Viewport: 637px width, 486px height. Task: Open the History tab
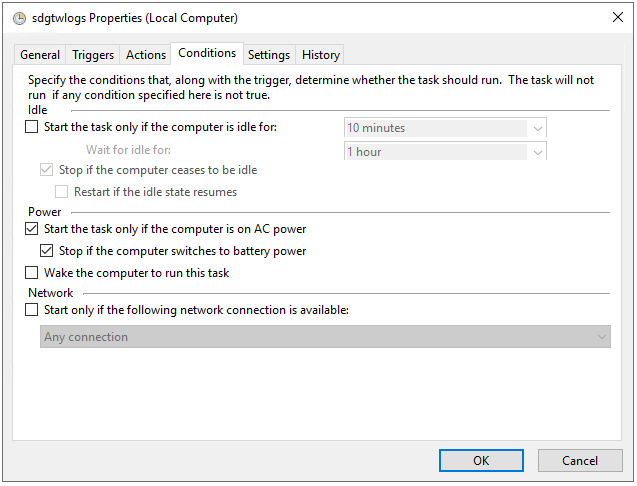coord(321,55)
